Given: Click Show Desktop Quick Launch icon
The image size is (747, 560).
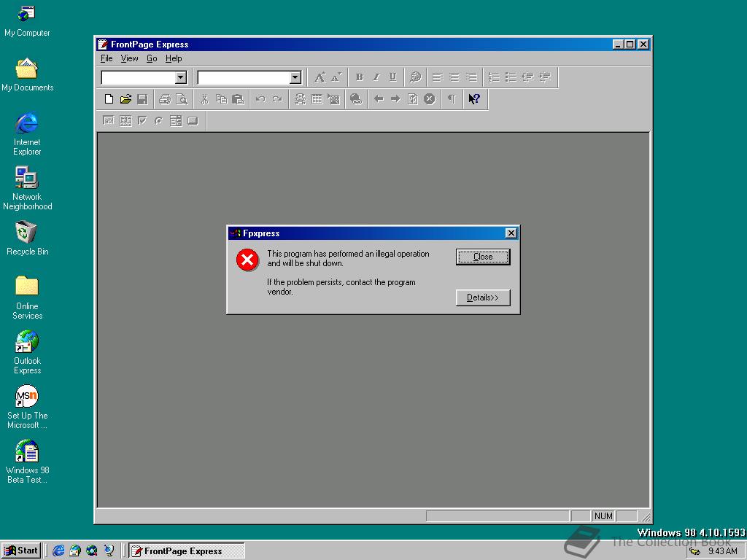Looking at the screenshot, I should pos(92,551).
